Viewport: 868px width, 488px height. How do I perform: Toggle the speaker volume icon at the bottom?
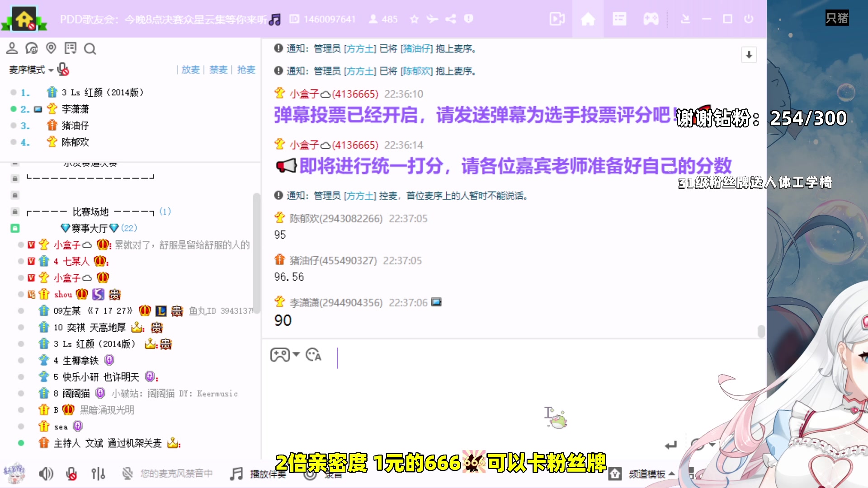click(x=46, y=474)
